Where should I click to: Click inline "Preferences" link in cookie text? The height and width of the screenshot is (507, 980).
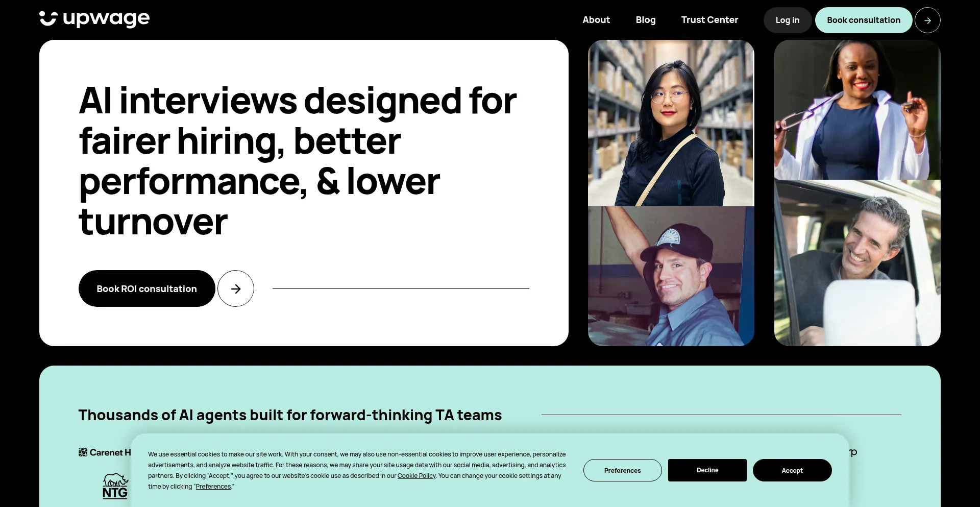tap(213, 487)
